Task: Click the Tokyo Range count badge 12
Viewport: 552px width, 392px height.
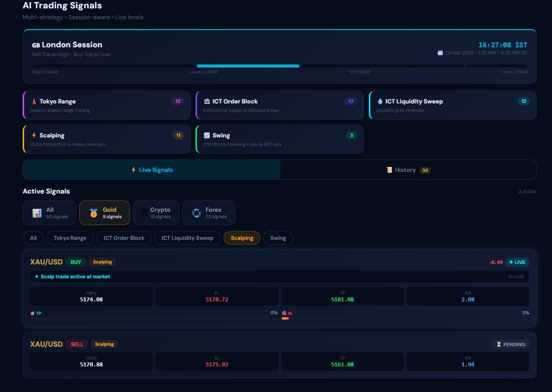Action: [x=178, y=101]
